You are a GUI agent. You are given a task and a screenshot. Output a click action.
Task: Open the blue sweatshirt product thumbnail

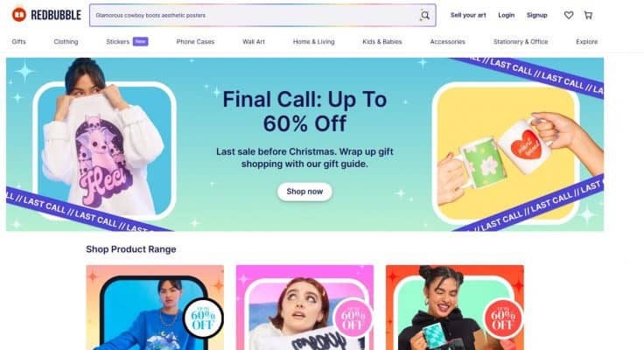click(x=155, y=307)
